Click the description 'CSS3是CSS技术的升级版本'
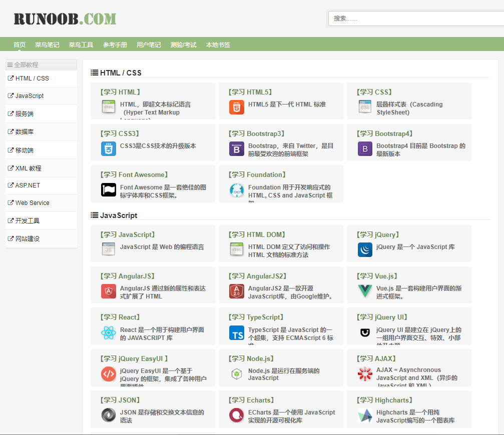This screenshot has width=504, height=435. [x=158, y=145]
